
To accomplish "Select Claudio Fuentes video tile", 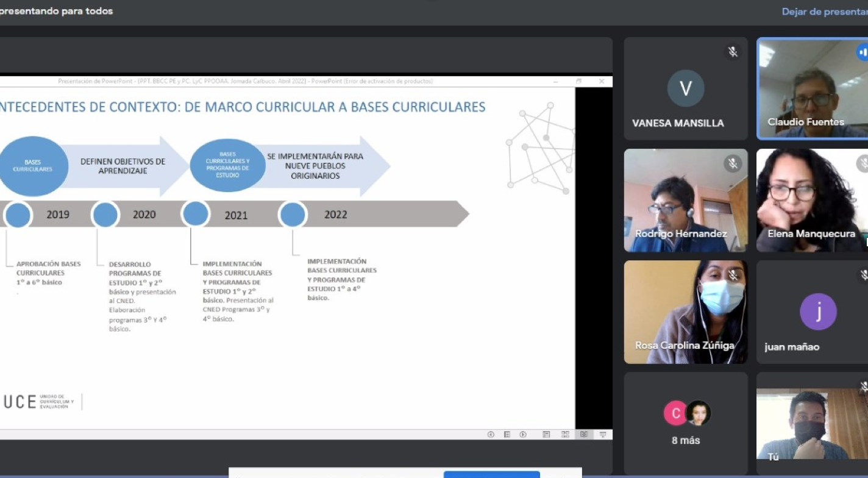I will 812,88.
